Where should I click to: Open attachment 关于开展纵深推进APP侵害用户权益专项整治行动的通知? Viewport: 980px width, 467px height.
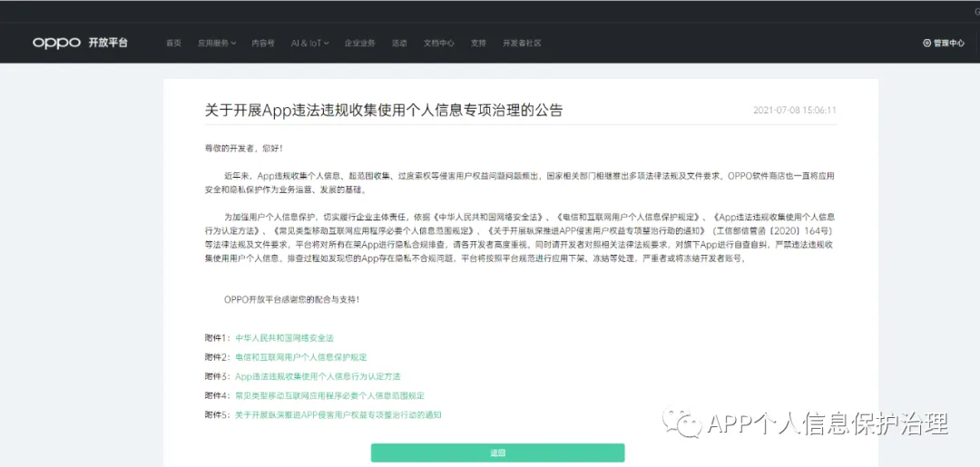(x=338, y=414)
